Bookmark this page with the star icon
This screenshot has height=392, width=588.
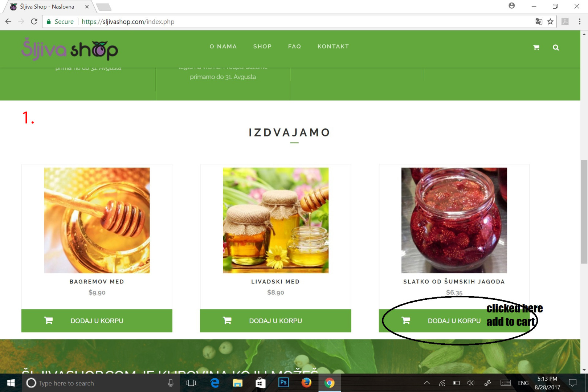click(550, 21)
